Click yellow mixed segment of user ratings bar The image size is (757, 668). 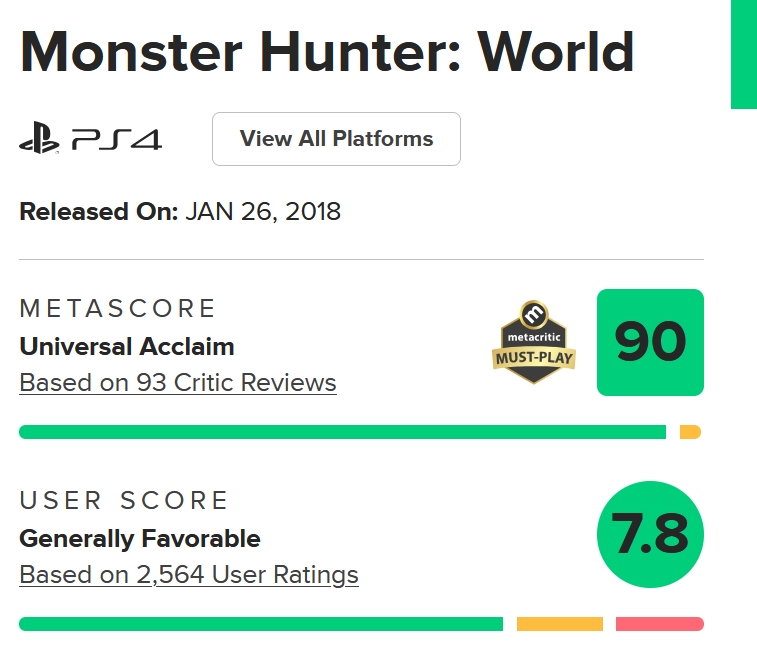(x=559, y=624)
